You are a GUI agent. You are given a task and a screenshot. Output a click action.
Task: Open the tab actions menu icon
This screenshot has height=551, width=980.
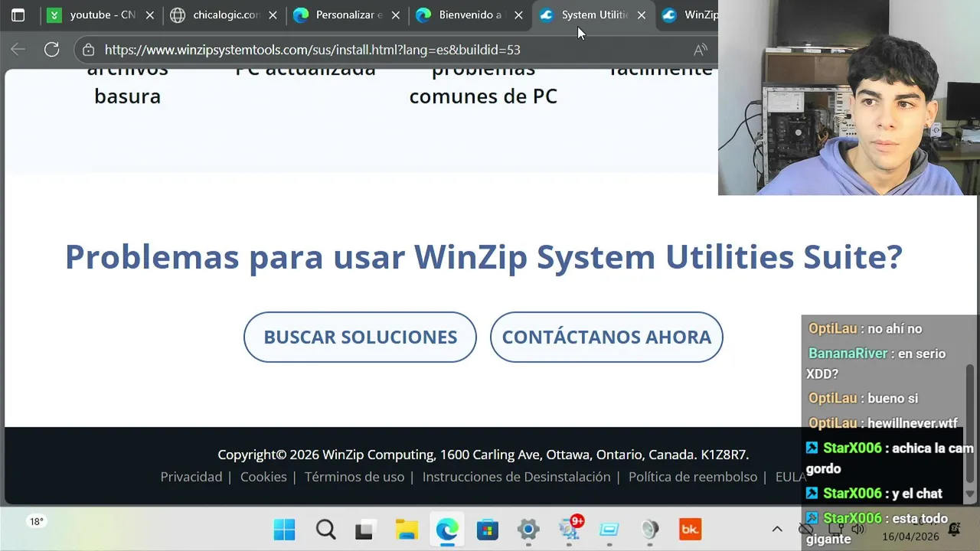pos(18,15)
